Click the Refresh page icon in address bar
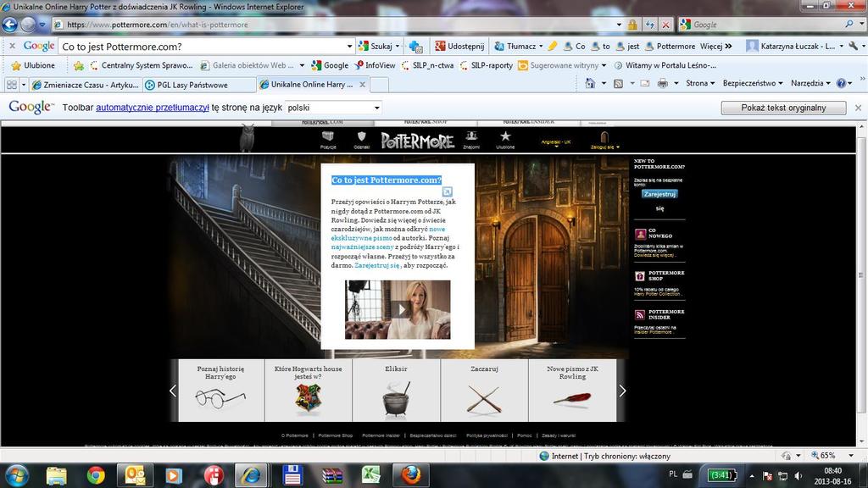The height and width of the screenshot is (488, 868). point(650,25)
